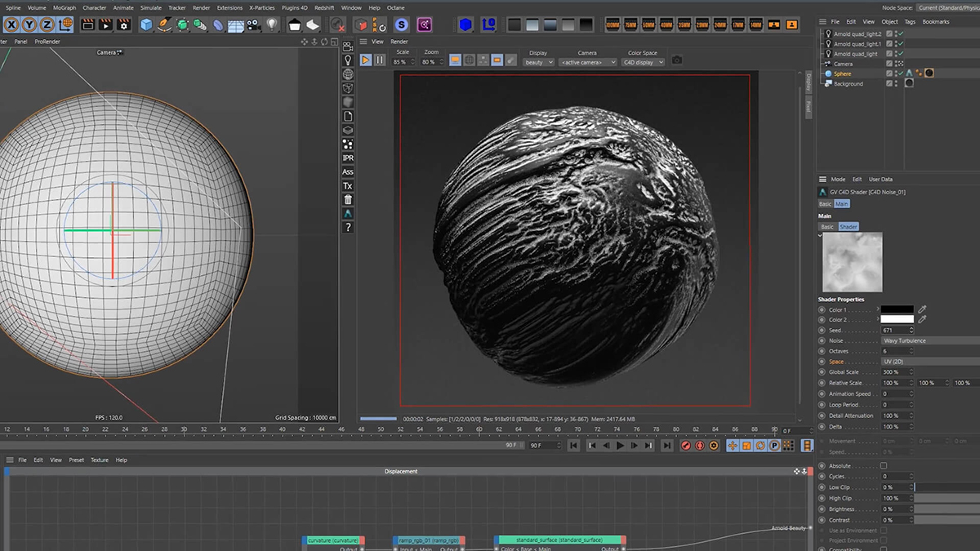
Task: Click the IPR sidebar icon
Action: pos(348,158)
